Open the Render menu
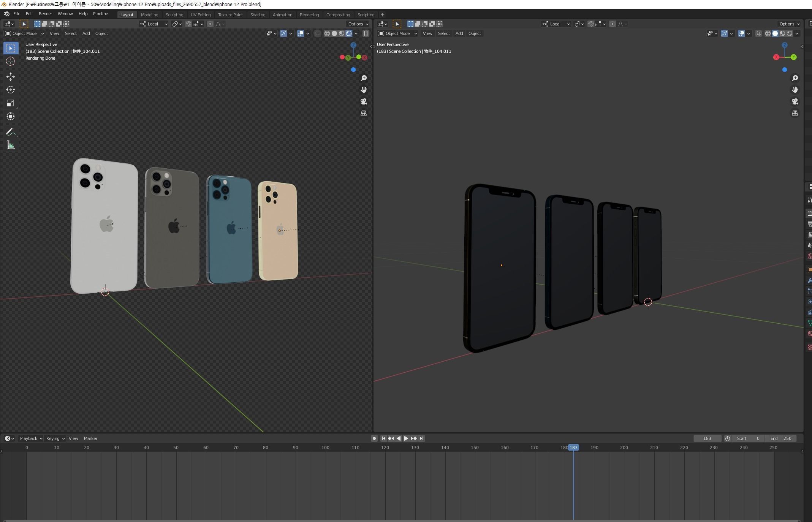Viewport: 812px width, 522px height. (x=45, y=14)
